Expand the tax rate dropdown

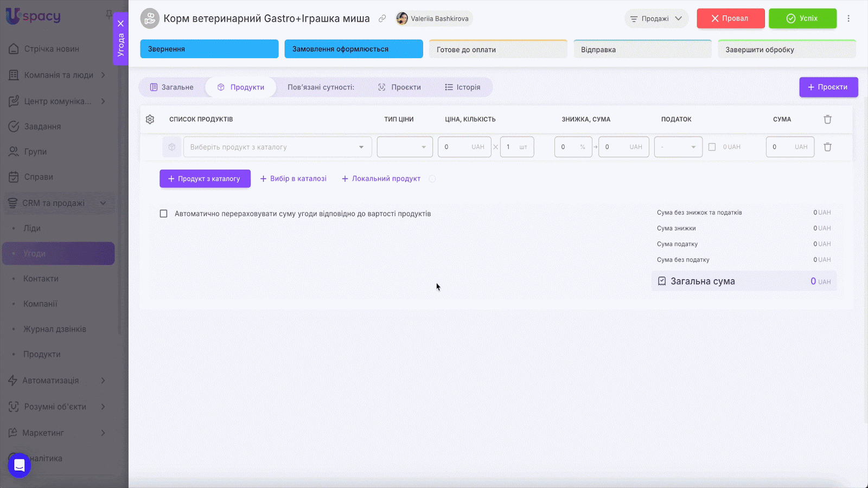point(678,147)
